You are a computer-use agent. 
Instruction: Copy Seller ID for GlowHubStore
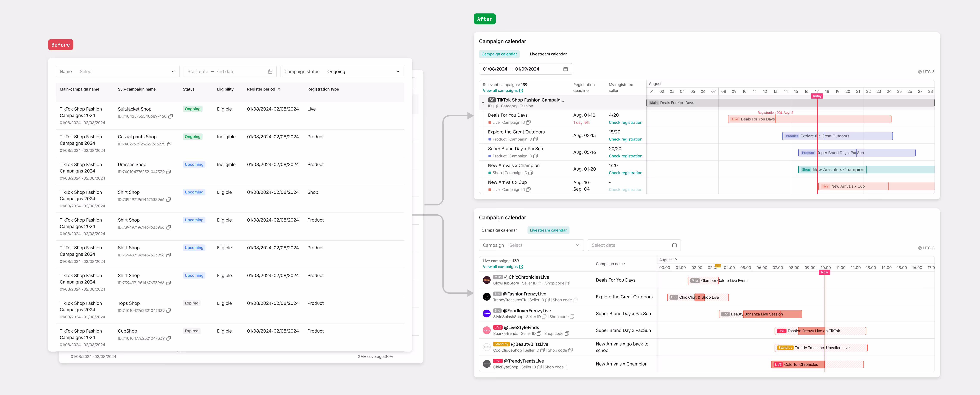point(540,283)
